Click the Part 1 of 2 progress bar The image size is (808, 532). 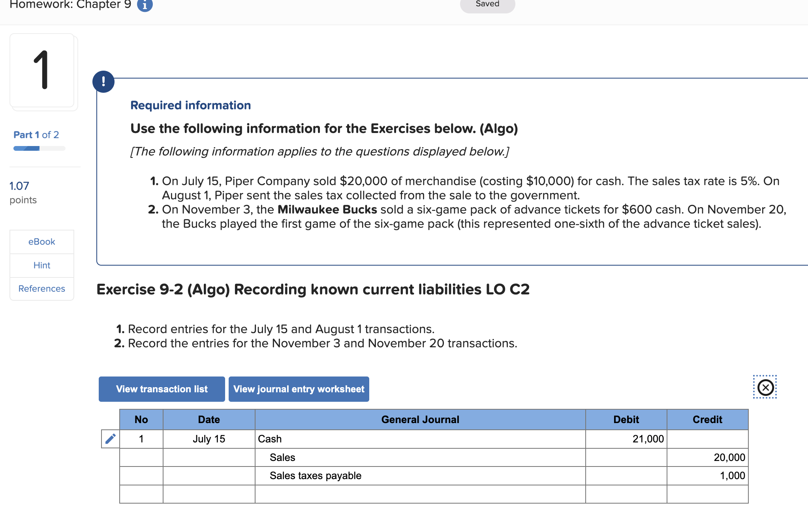pyautogui.click(x=39, y=148)
